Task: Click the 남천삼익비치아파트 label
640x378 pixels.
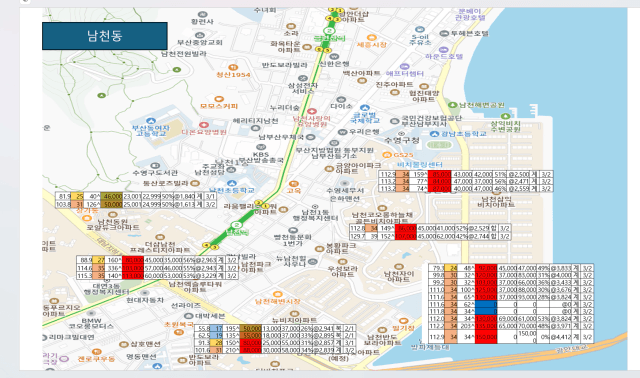Action: click(497, 202)
